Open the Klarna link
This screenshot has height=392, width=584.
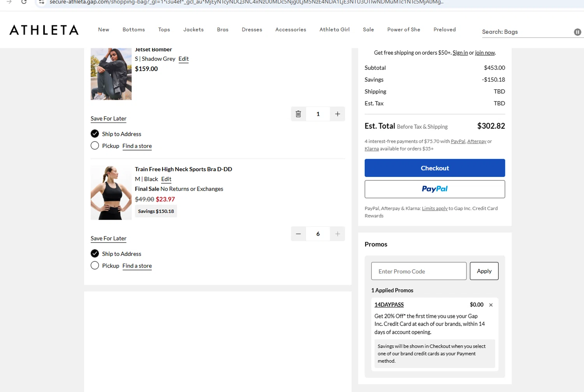click(x=372, y=149)
